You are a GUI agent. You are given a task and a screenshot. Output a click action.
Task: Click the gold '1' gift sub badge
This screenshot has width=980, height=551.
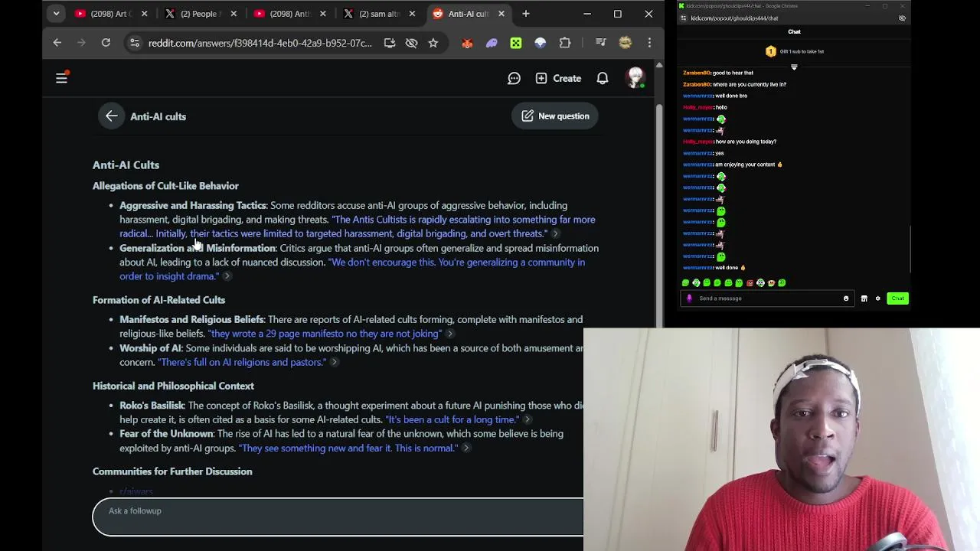(x=771, y=51)
